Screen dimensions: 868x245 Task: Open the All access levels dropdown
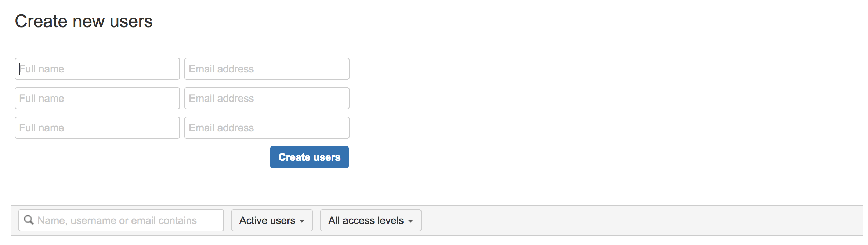[370, 220]
